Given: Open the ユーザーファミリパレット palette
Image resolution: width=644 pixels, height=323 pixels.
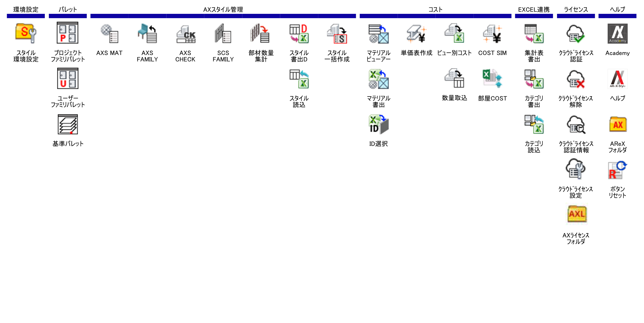Looking at the screenshot, I should (68, 79).
